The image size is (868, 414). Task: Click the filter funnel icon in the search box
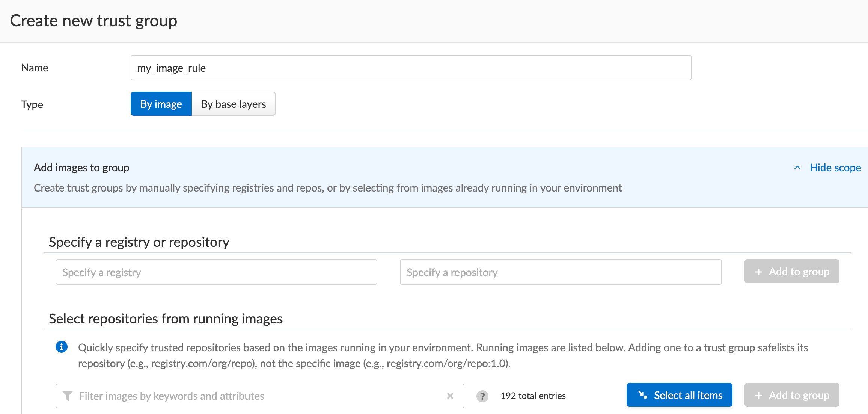pos(68,396)
